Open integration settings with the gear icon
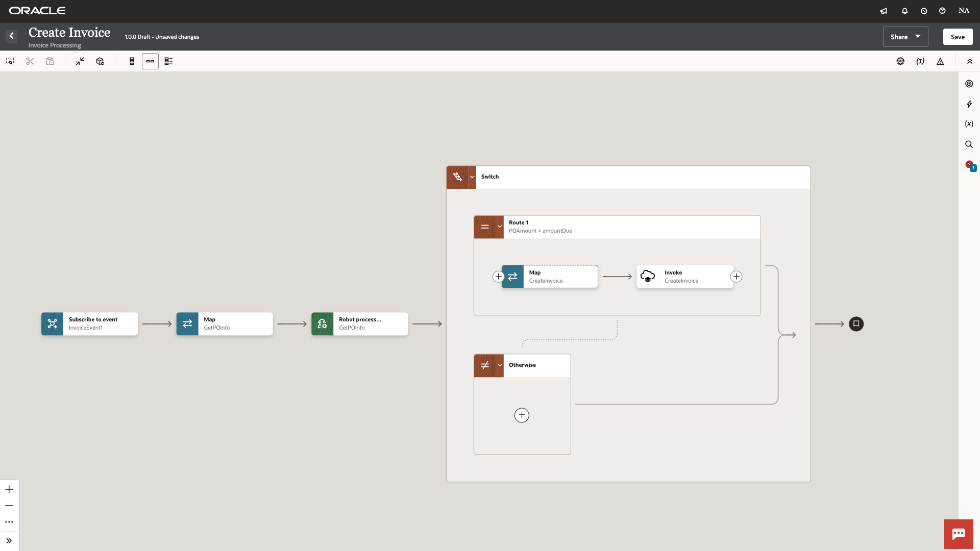The image size is (980, 551). click(901, 61)
